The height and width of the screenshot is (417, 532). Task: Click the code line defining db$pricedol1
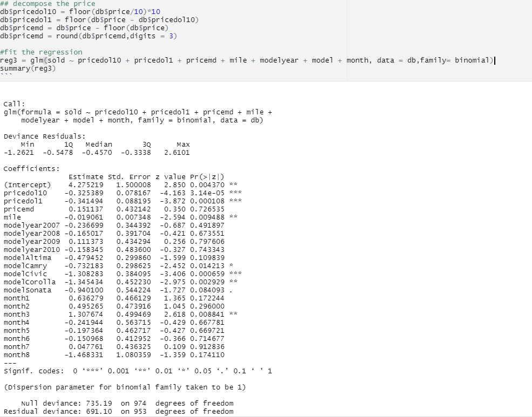pos(99,20)
